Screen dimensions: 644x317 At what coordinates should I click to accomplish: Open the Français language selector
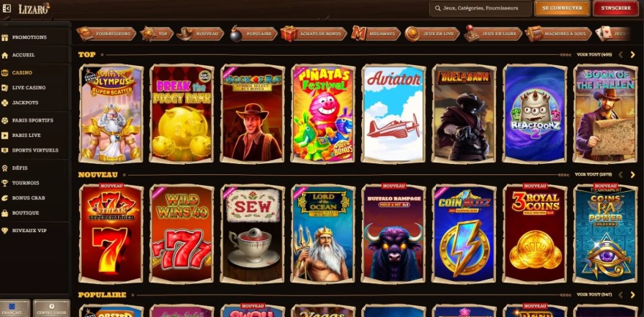click(15, 308)
